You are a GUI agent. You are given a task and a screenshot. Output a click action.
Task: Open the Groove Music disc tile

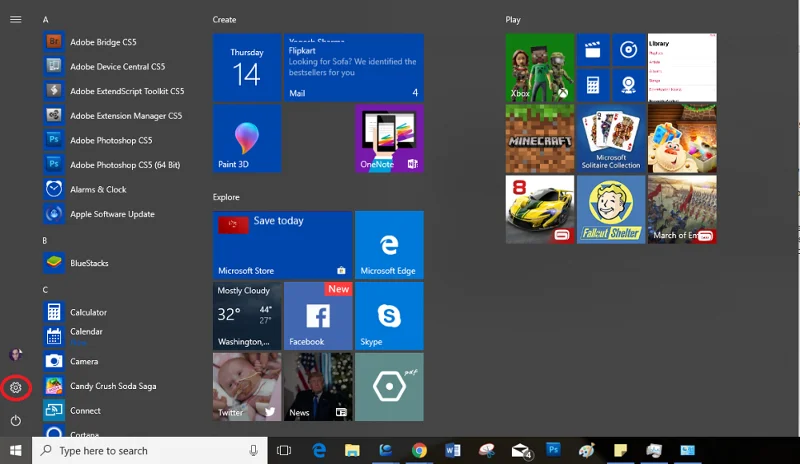[x=629, y=50]
